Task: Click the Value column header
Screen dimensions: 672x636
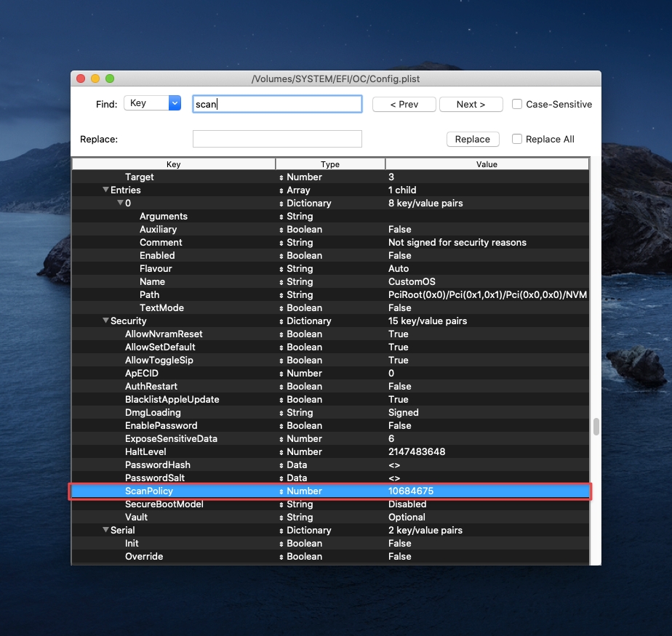Action: click(x=487, y=164)
